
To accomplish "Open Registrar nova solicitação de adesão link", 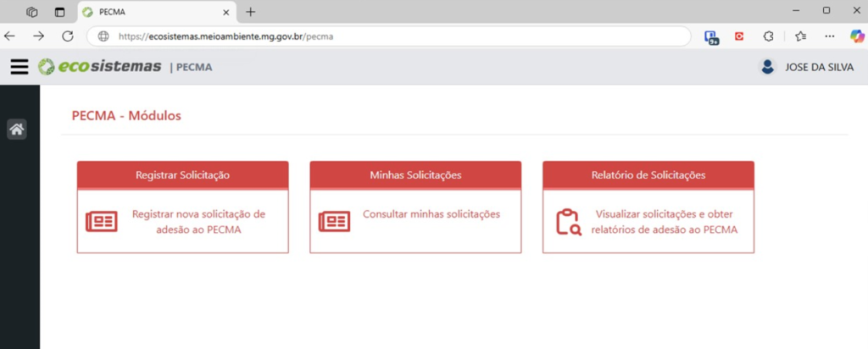I will [198, 222].
